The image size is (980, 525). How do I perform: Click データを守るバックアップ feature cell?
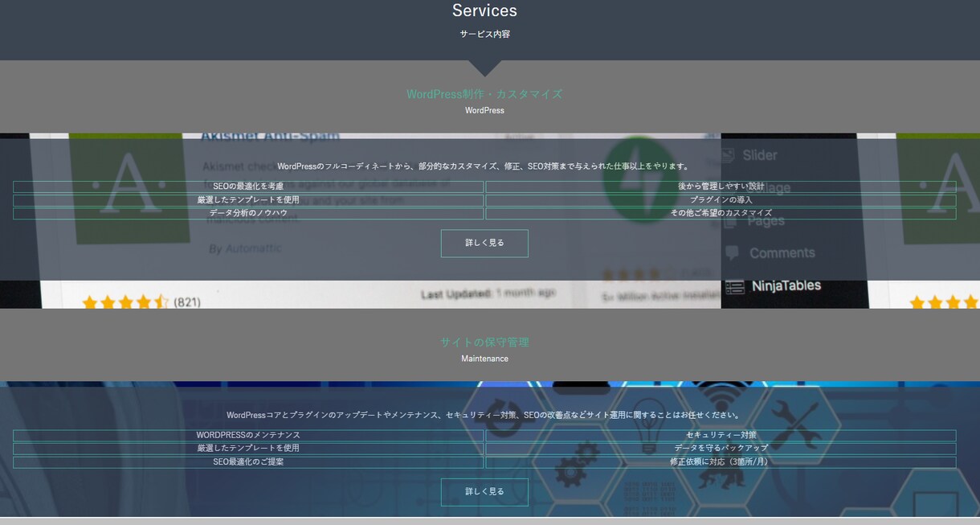click(x=721, y=449)
